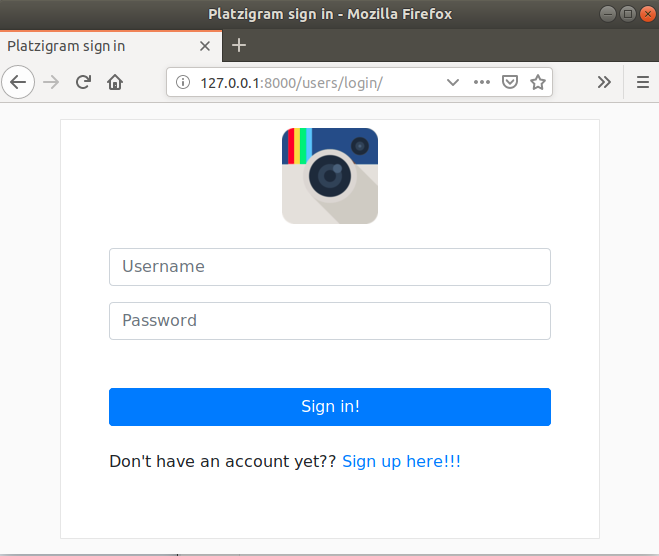Go back to the previous page
Image resolution: width=659 pixels, height=556 pixels.
point(18,82)
